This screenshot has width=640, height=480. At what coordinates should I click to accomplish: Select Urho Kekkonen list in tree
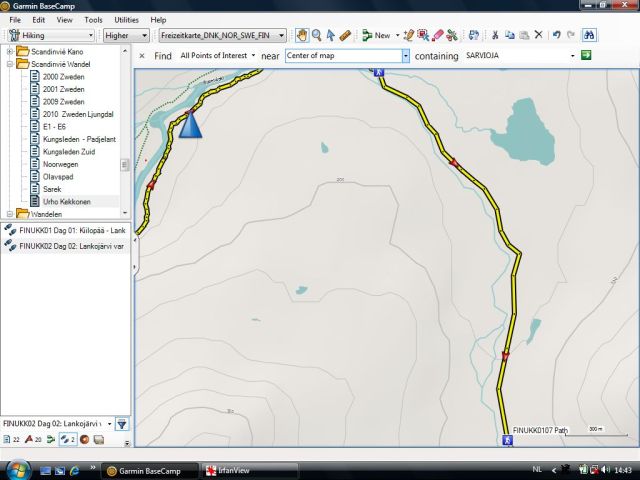click(x=66, y=201)
